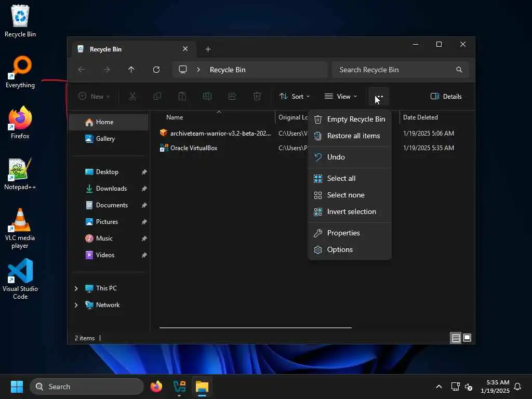Viewport: 532px width, 399px height.
Task: Open VLC media player desktop shortcut
Action: pos(20,229)
